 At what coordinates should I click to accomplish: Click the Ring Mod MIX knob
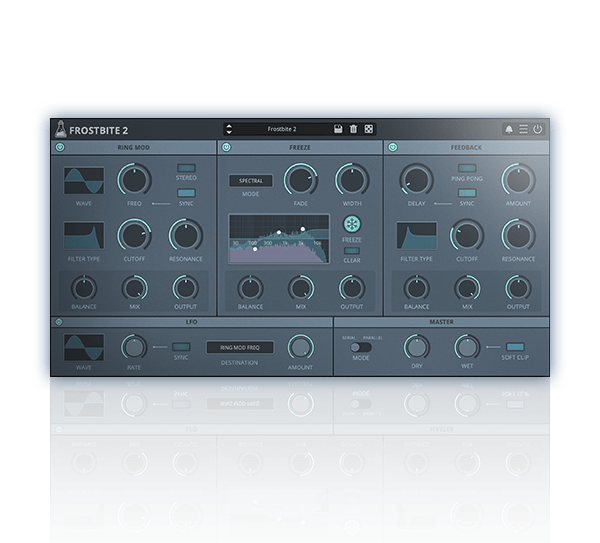pyautogui.click(x=135, y=288)
